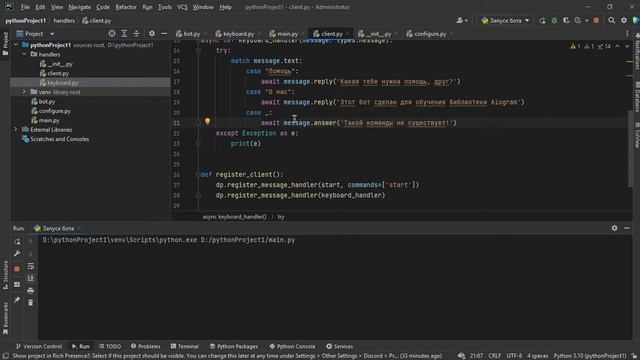Viewport: 640px width, 360px height.
Task: Toggle soft-wrap in Run console
Action: pyautogui.click(x=31, y=267)
